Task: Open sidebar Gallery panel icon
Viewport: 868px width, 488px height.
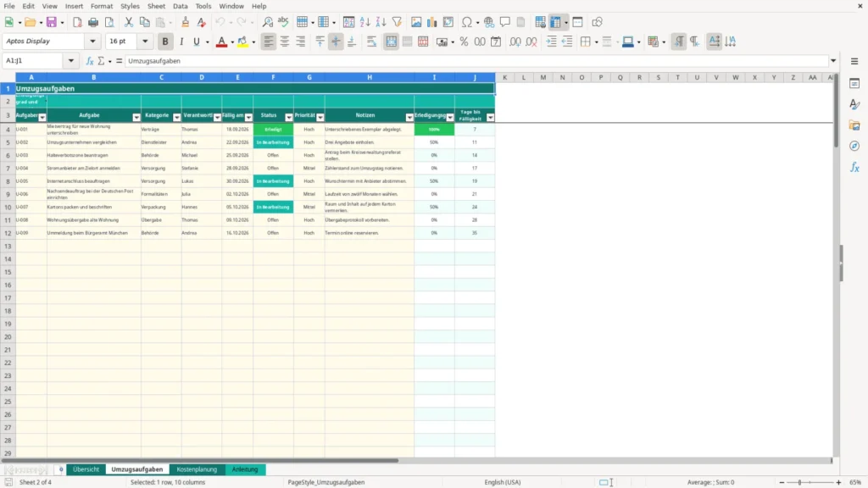Action: (854, 125)
